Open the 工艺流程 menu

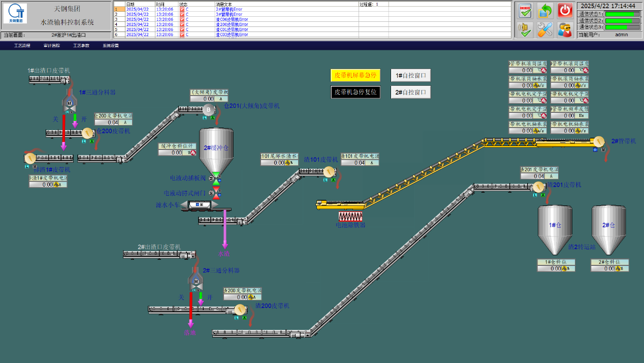(x=22, y=46)
